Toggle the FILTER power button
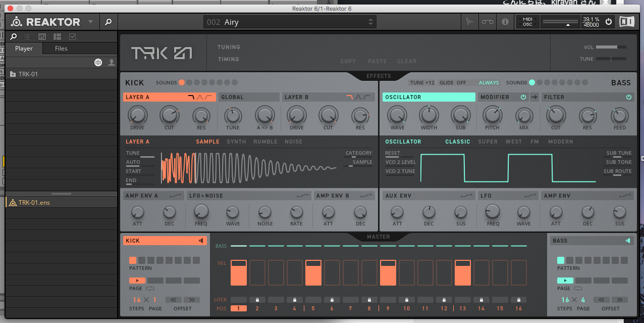Screen dimensions: 644x323 point(629,97)
